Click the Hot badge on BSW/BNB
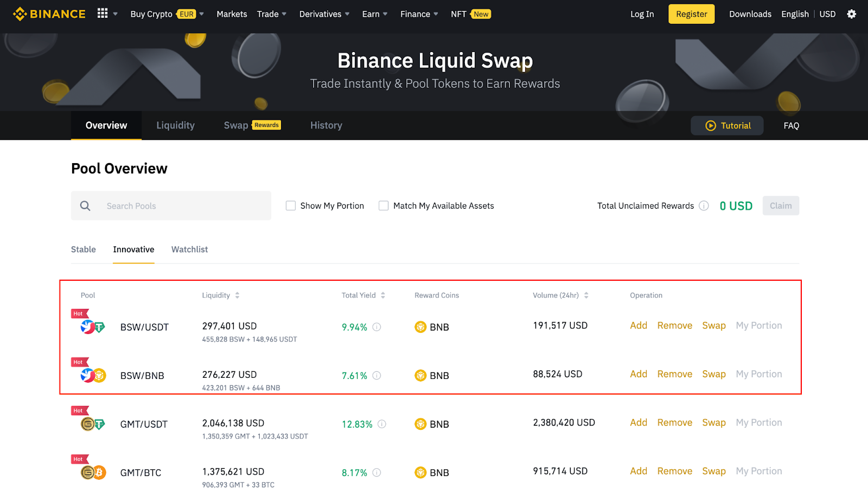This screenshot has height=490, width=868. (79, 362)
